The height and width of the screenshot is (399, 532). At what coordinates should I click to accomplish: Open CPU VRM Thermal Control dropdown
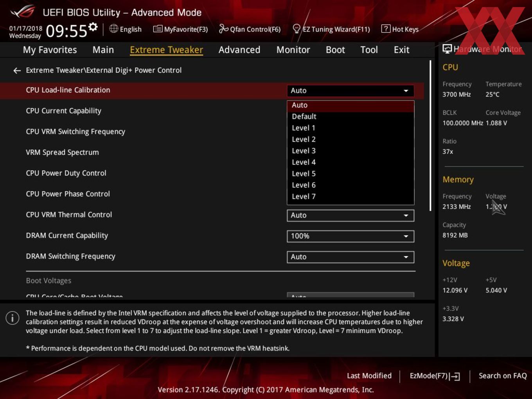(350, 215)
